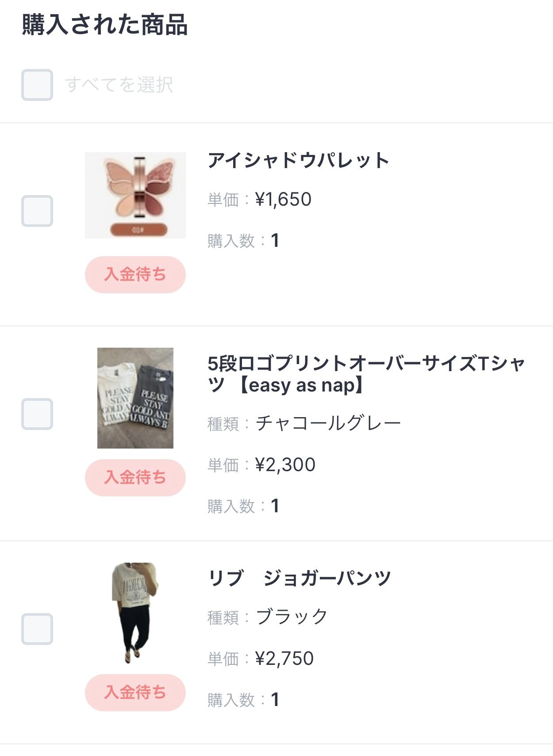Select the アイシャドウパレット item checkbox
The height and width of the screenshot is (756, 553).
(x=37, y=211)
